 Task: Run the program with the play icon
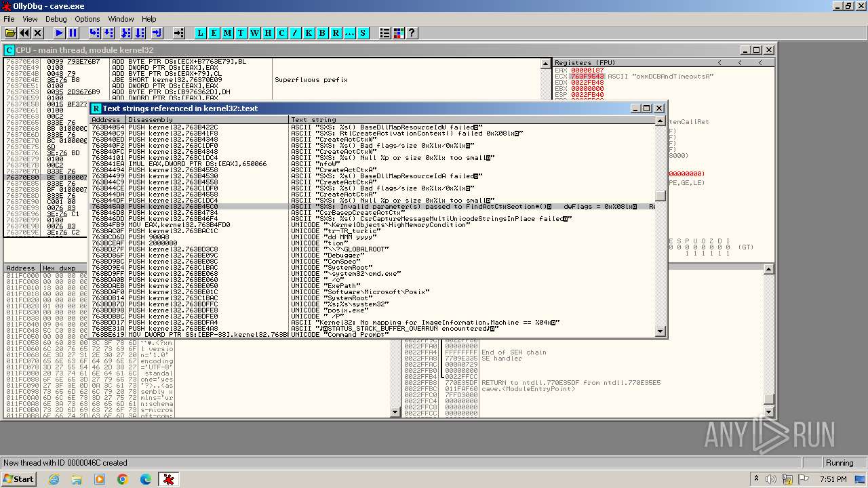click(x=60, y=33)
